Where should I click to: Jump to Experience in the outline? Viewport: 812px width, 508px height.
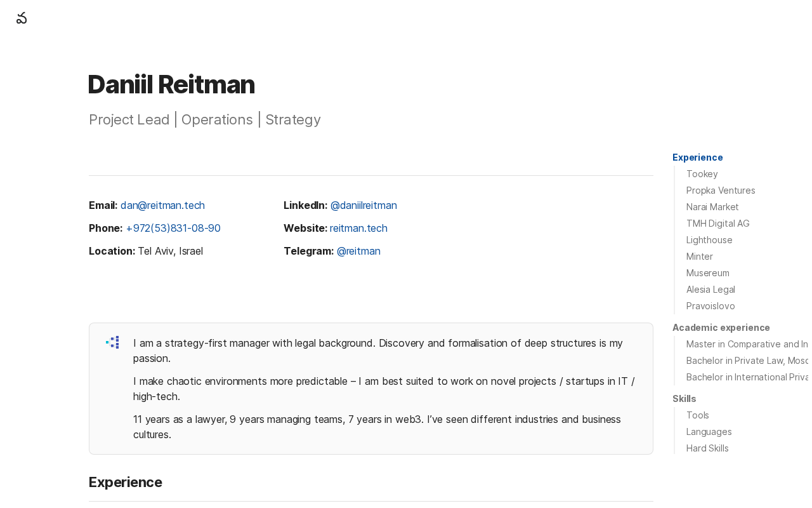[x=697, y=157]
